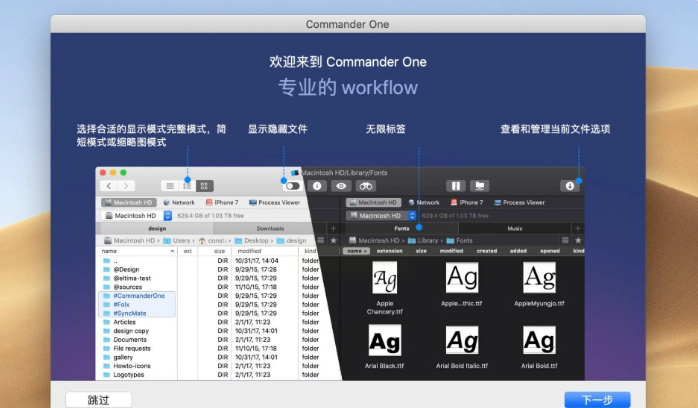This screenshot has height=408, width=698.
Task: Click the 下一步 next button
Action: 597,400
